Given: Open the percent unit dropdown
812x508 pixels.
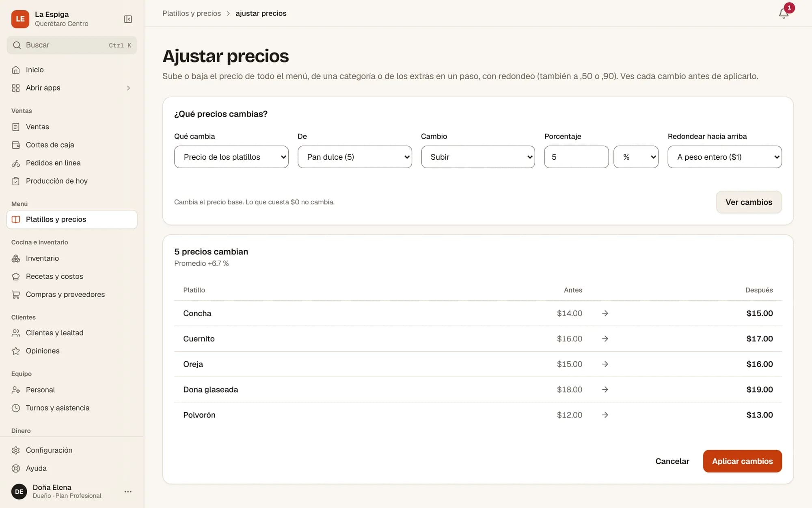Looking at the screenshot, I should (x=636, y=157).
